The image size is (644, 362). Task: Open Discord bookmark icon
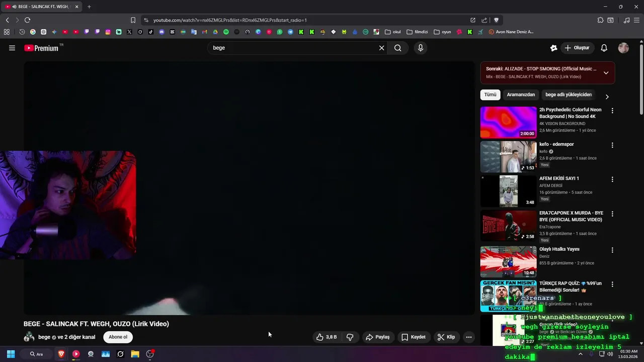click(162, 32)
